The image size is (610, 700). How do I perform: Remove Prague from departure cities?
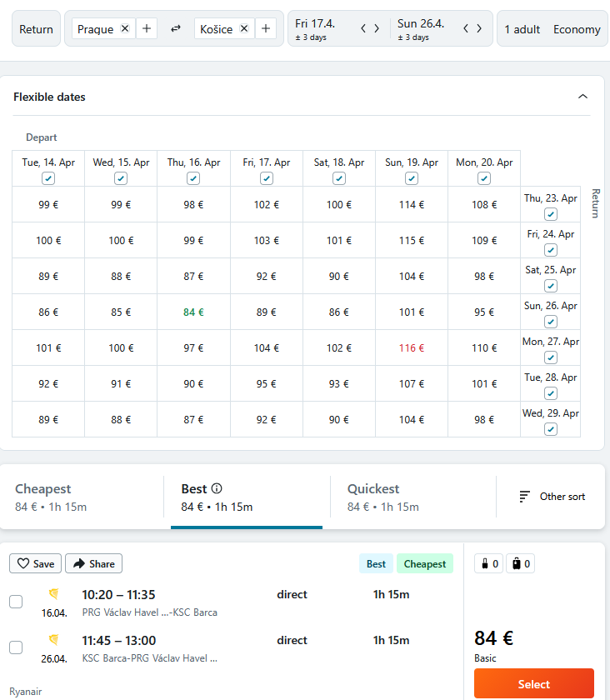pos(125,28)
